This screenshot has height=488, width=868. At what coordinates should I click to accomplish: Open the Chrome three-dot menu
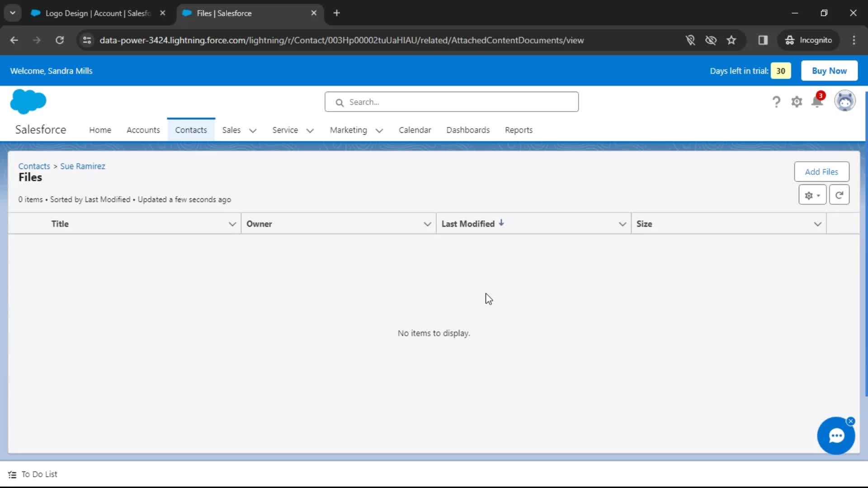[x=854, y=40]
